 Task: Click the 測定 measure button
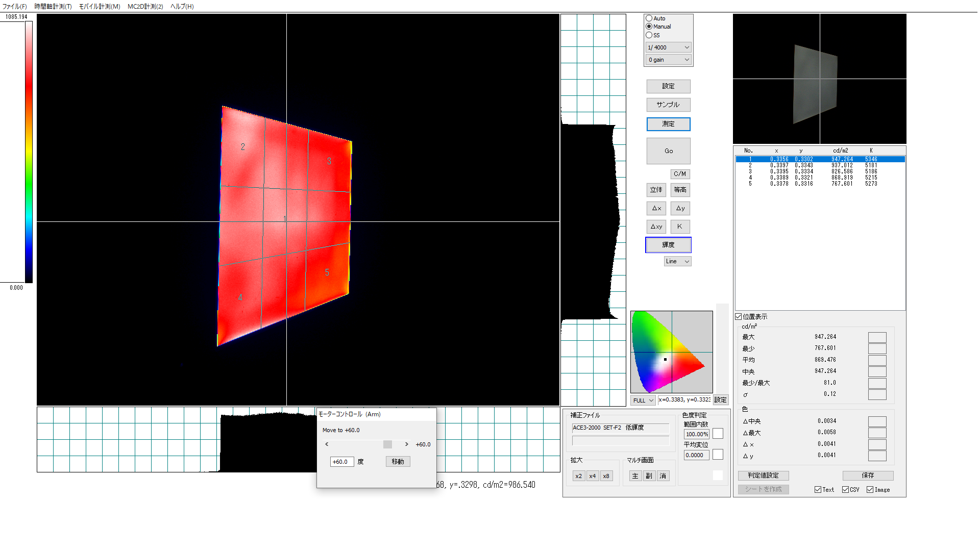point(668,124)
